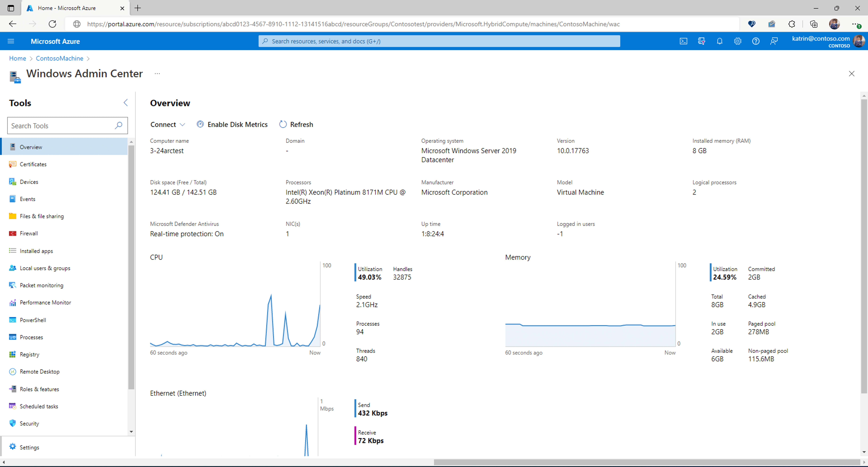Select PowerShell in the Tools list
Image resolution: width=868 pixels, height=467 pixels.
[x=33, y=320]
